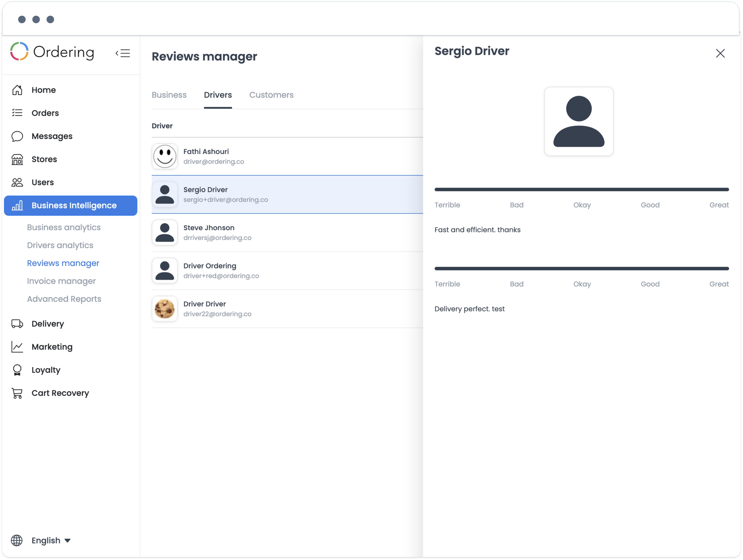This screenshot has height=560, width=743.
Task: Click the first review rating bar
Action: pyautogui.click(x=581, y=190)
